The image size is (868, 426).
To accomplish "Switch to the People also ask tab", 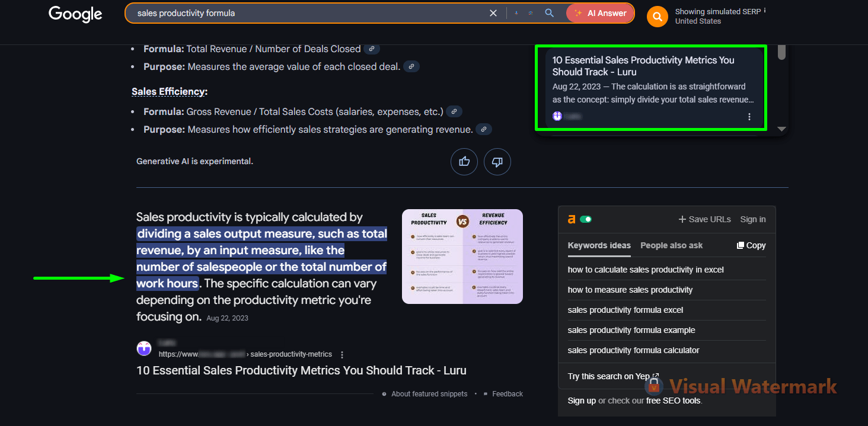I will click(x=671, y=245).
